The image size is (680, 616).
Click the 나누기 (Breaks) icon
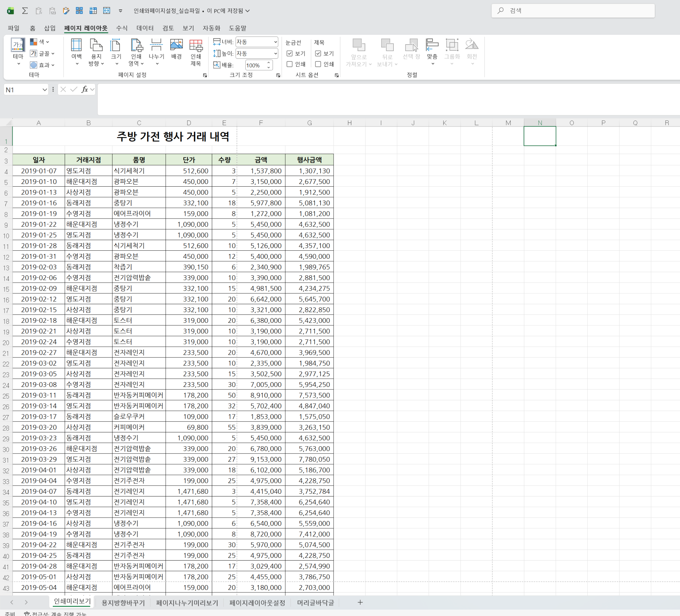tap(156, 45)
